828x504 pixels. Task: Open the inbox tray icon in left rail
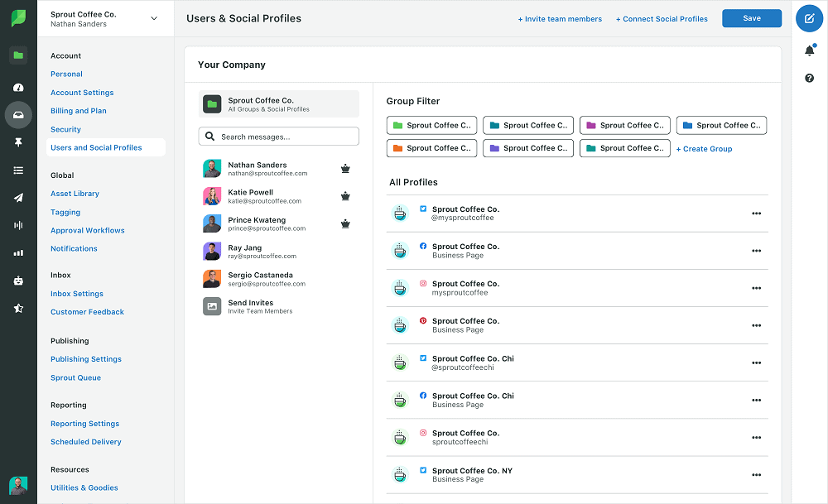click(x=18, y=115)
